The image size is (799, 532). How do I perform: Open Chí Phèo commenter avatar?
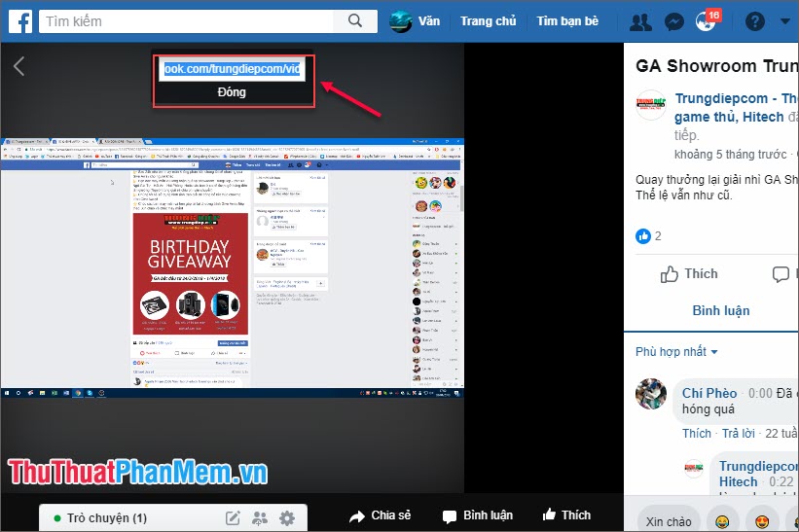point(651,394)
